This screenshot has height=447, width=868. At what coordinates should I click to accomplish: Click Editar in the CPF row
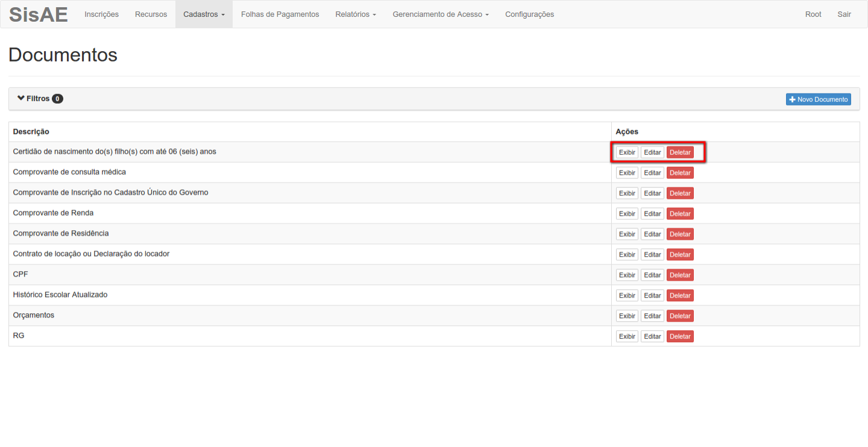652,275
